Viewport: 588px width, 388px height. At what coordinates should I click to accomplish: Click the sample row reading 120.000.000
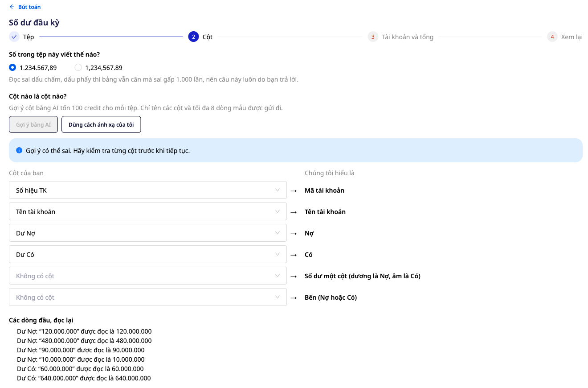click(84, 331)
